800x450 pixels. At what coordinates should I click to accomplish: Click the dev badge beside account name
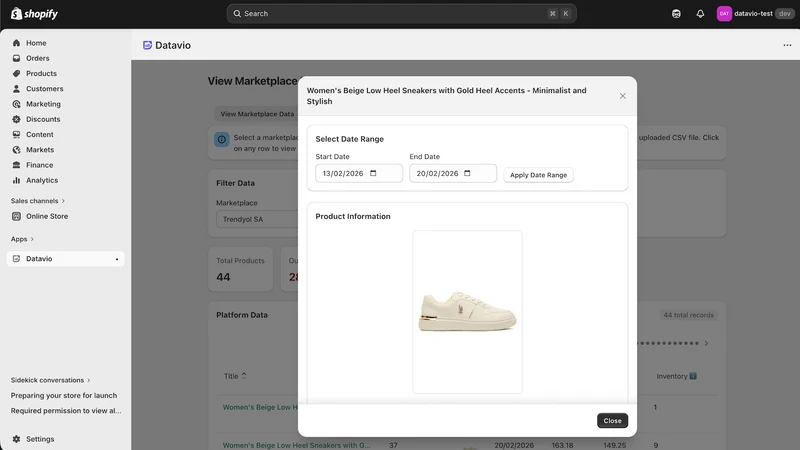pyautogui.click(x=784, y=14)
